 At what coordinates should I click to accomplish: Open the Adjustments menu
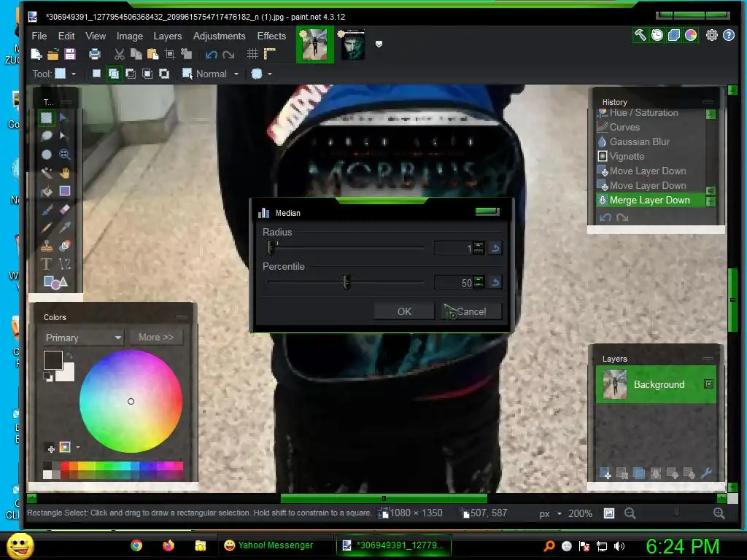click(x=219, y=36)
